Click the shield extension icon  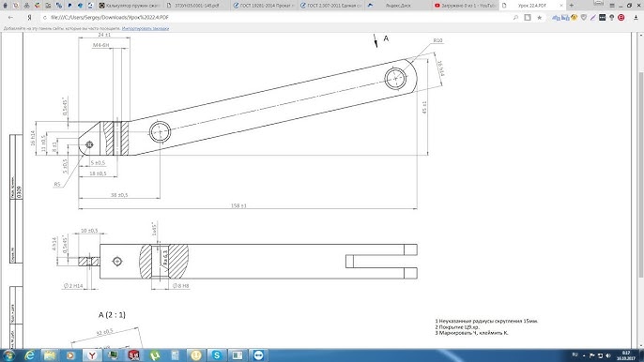(584, 18)
